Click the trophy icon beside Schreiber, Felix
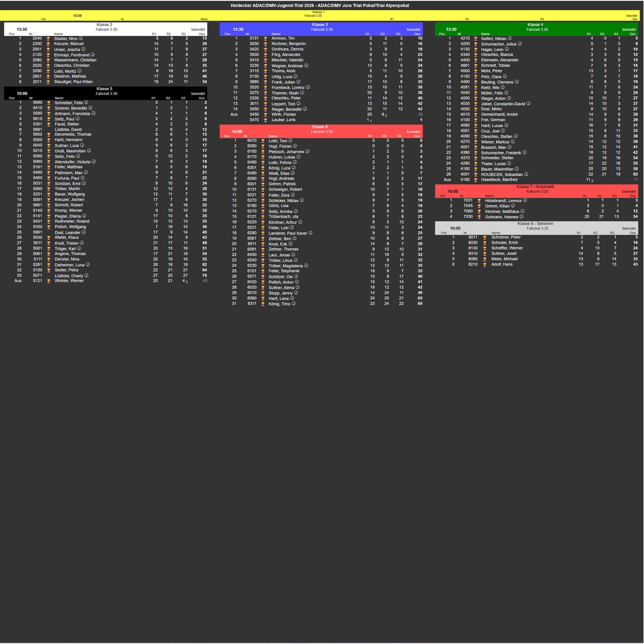The height and width of the screenshot is (644, 644). tap(49, 103)
